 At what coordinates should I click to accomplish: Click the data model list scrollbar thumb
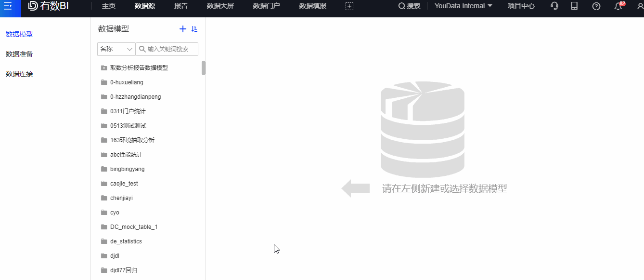pos(204,68)
